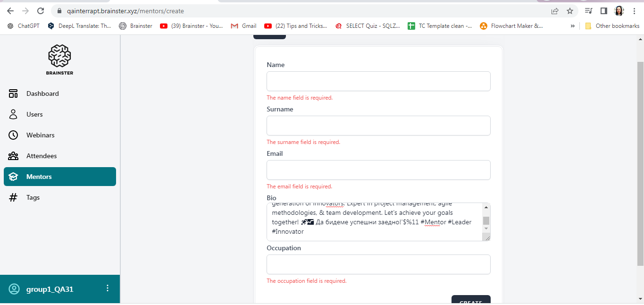The image size is (644, 305).
Task: Click the Bio textarea scroll-down arrow
Action: coord(486,229)
